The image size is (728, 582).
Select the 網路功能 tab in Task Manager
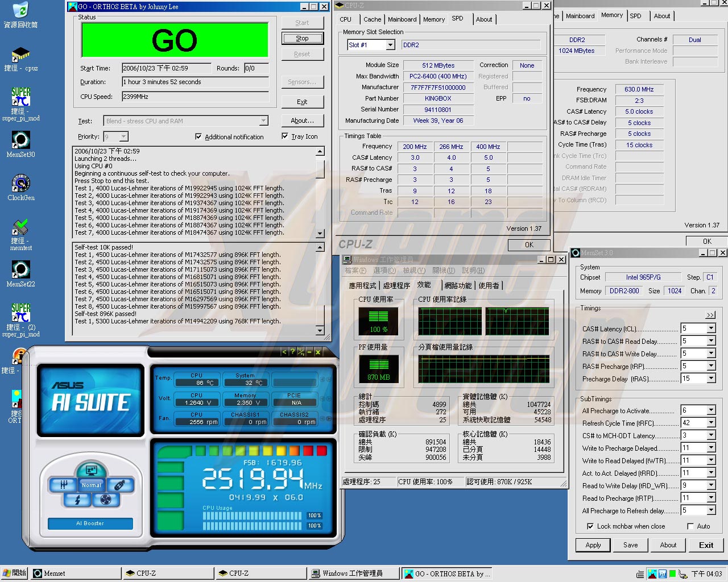pos(458,286)
